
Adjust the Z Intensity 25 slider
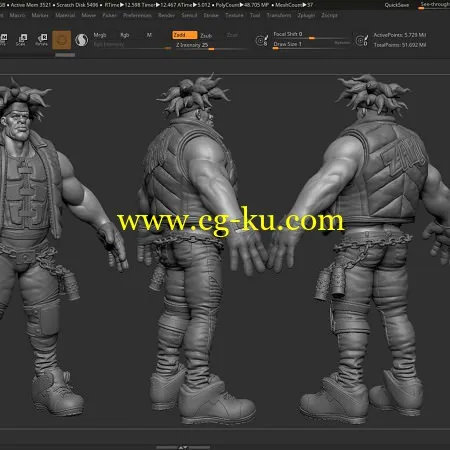[x=211, y=46]
